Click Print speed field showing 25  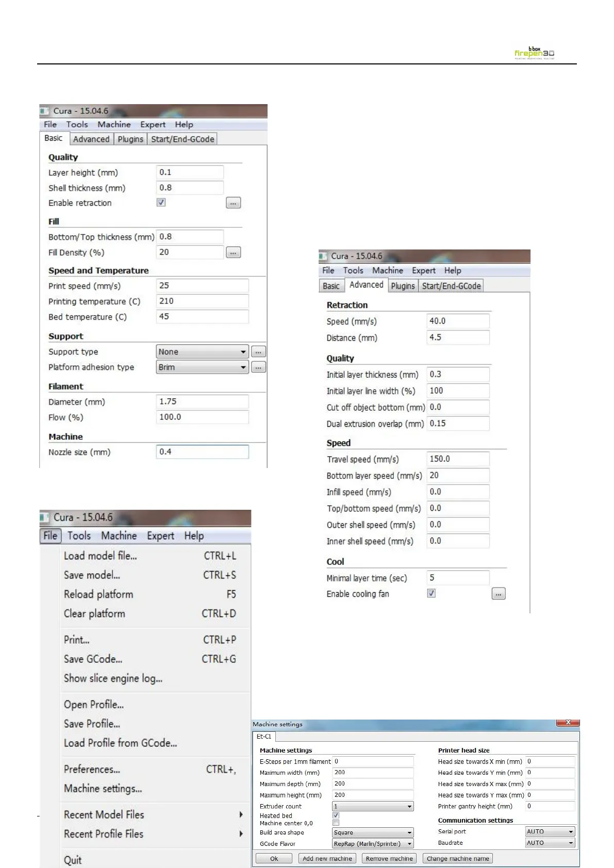point(202,286)
